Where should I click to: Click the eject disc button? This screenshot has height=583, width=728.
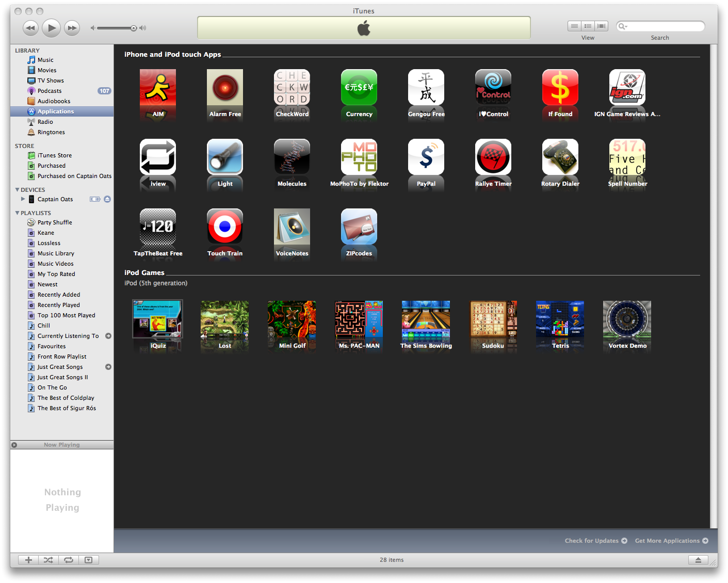coord(698,560)
